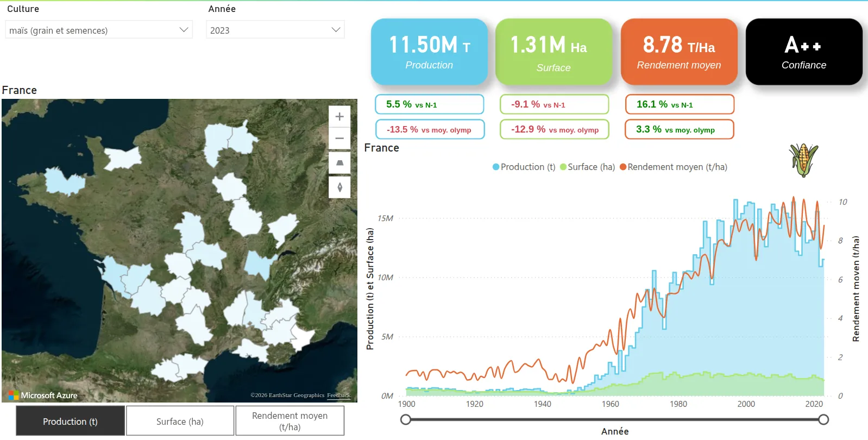Image resolution: width=868 pixels, height=440 pixels.
Task: Expand Culture list via chevron arrow
Action: (184, 30)
